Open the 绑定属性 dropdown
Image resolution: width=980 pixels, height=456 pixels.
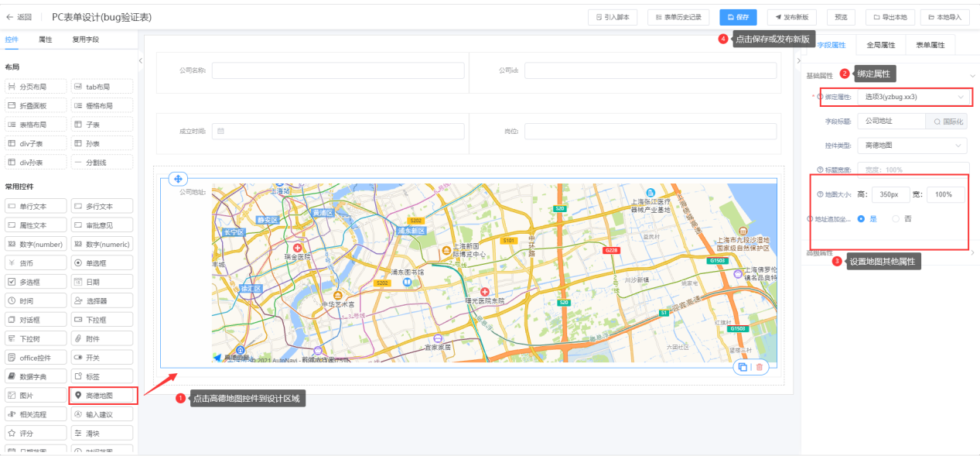912,97
